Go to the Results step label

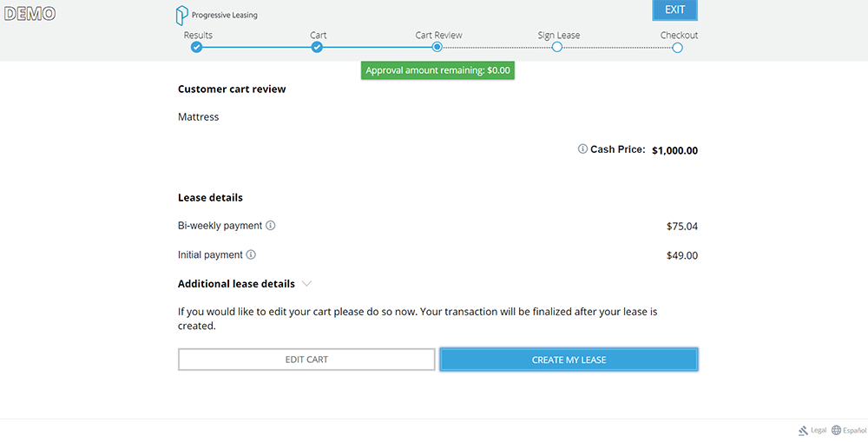pos(198,36)
